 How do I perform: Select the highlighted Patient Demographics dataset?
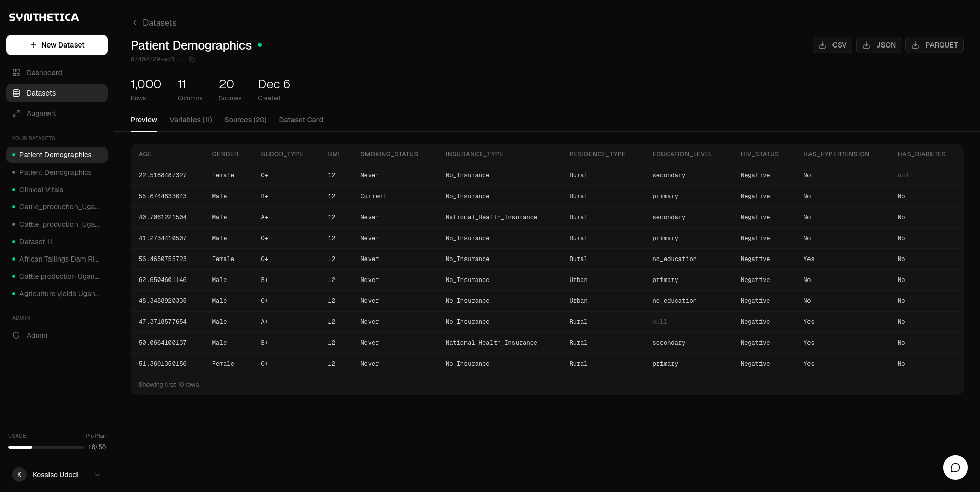57,155
